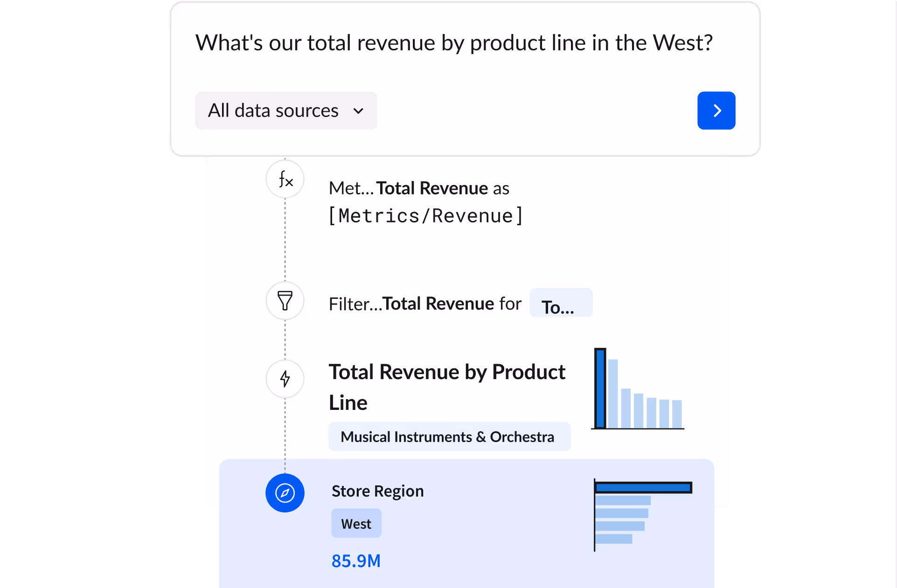Select the fx metric step icon
The width and height of the screenshot is (897, 588).
point(285,179)
